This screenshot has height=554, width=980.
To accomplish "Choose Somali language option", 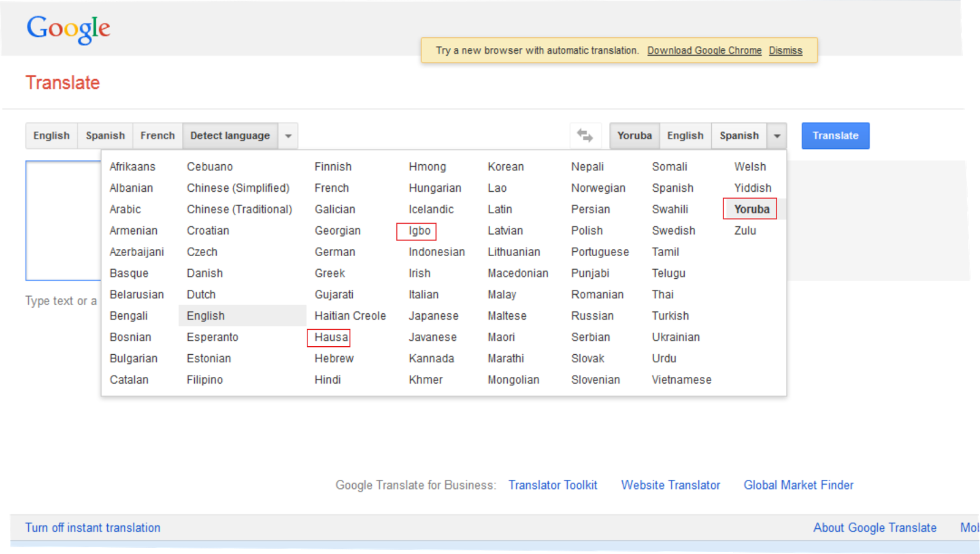I will click(x=669, y=167).
